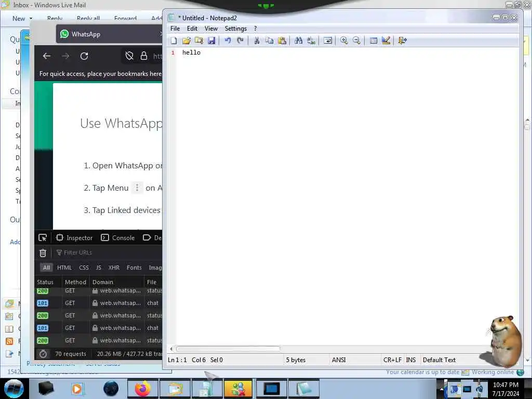Click the left arrow of Notepad2 horizontal scrollbar
The height and width of the screenshot is (399, 532).
[x=171, y=349]
